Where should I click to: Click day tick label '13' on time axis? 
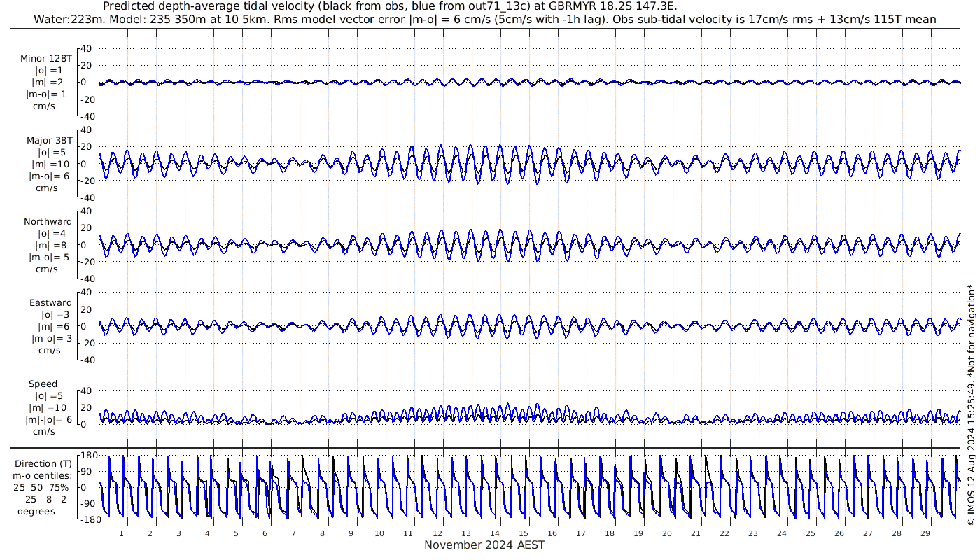[465, 533]
